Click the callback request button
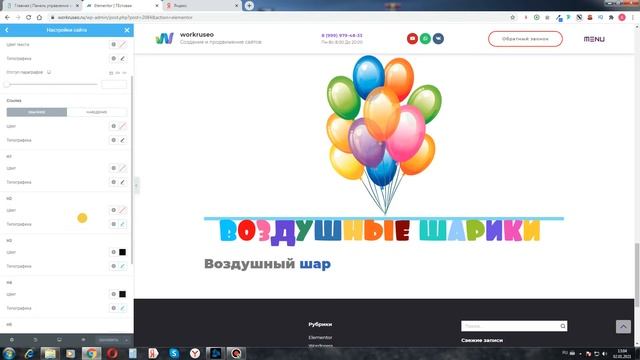This screenshot has width=640, height=360. (x=525, y=39)
